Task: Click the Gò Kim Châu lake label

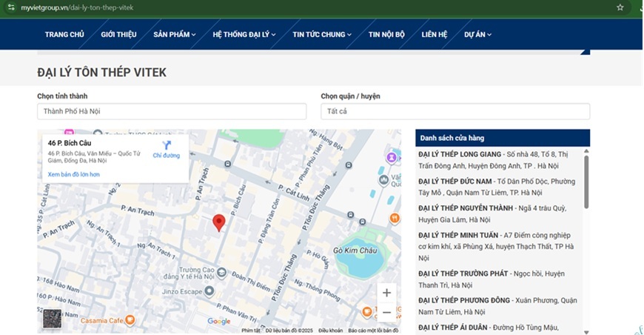Action: point(355,251)
